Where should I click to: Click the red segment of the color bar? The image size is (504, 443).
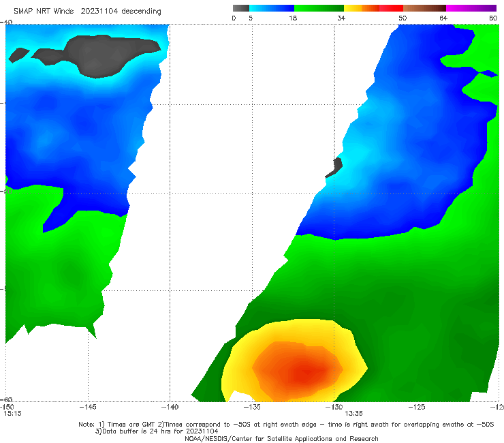[391, 8]
